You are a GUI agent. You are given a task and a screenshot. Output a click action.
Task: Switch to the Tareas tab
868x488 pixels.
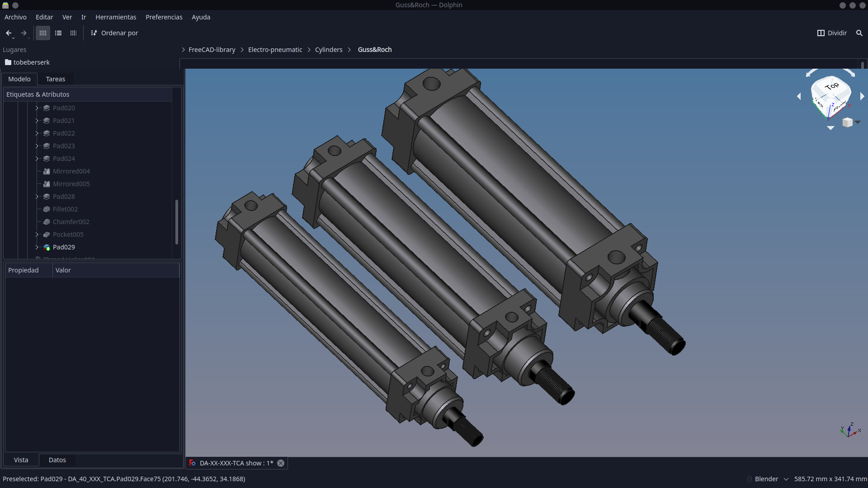tap(56, 79)
